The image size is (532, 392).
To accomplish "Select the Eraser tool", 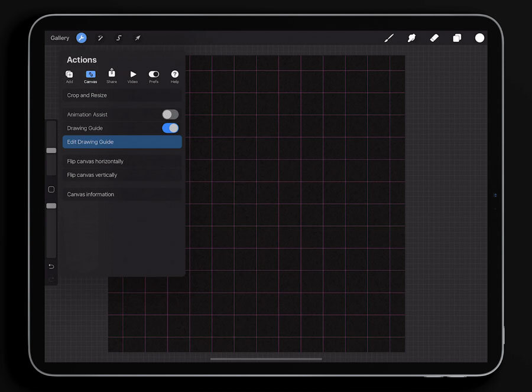I will click(434, 38).
